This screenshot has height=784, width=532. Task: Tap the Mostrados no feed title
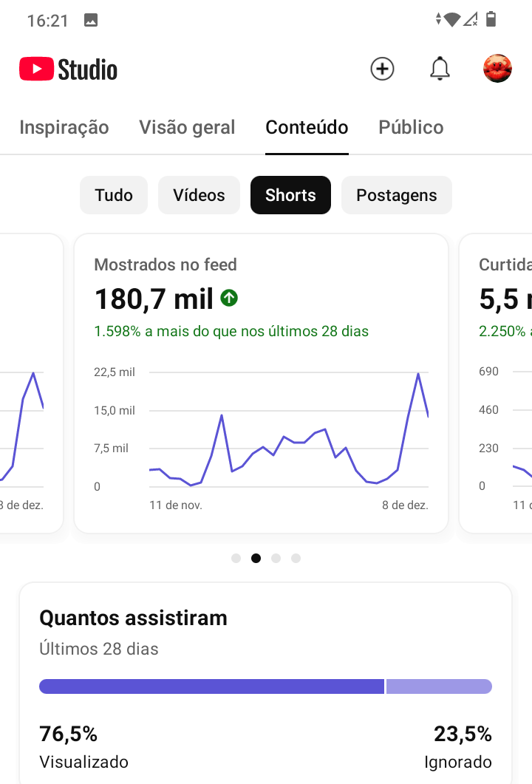166,265
